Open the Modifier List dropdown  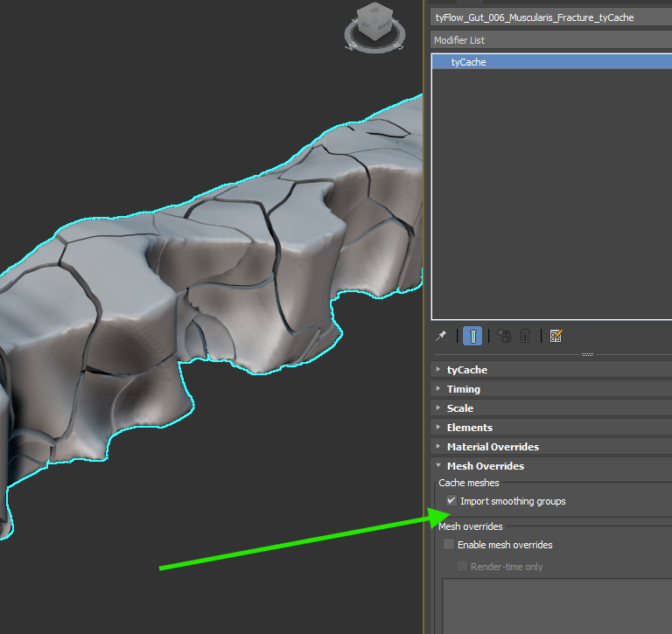551,40
